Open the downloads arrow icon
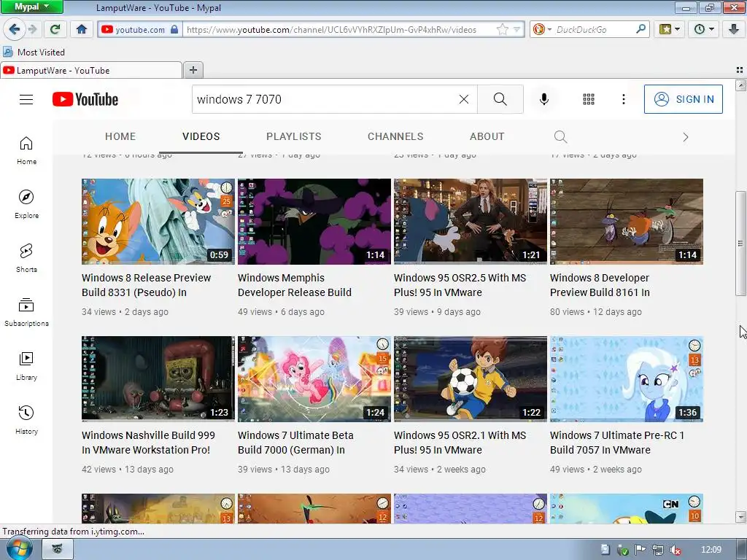Viewport: 747px width, 560px height. pyautogui.click(x=734, y=29)
